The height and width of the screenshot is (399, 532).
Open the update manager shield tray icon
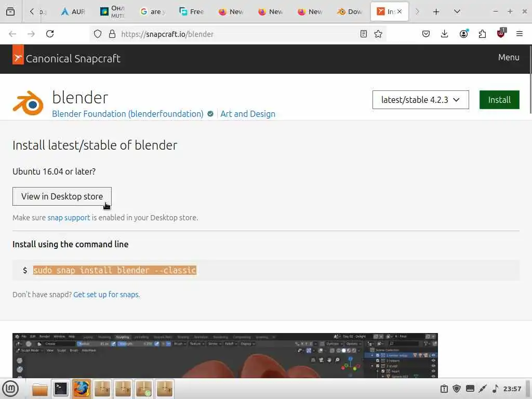tap(457, 389)
